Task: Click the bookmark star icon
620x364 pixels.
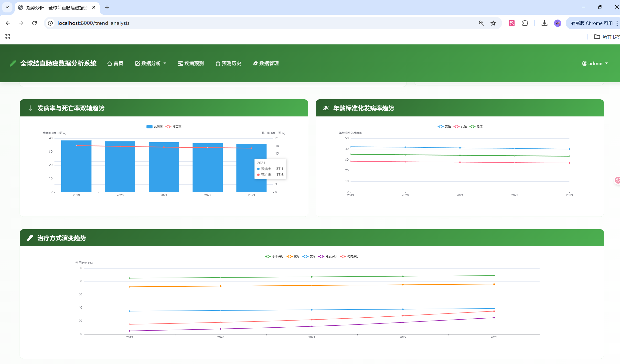Action: pyautogui.click(x=493, y=23)
